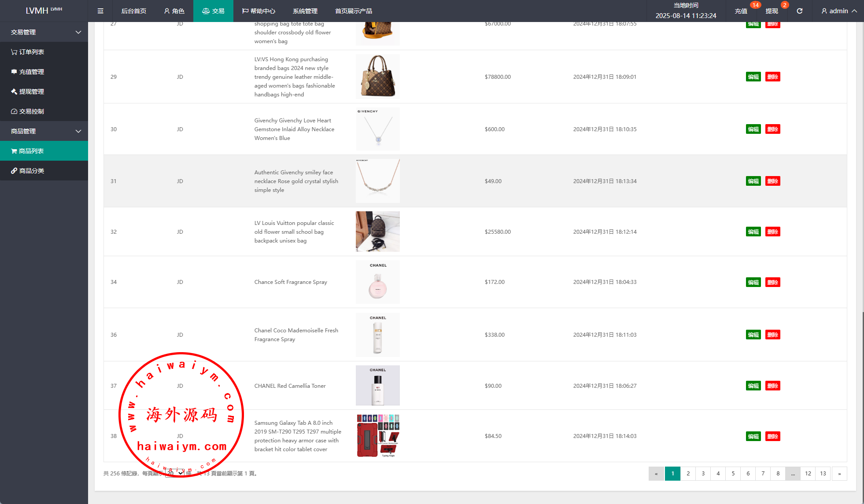
Task: Open 交易控制 in the sidebar
Action: 28,111
